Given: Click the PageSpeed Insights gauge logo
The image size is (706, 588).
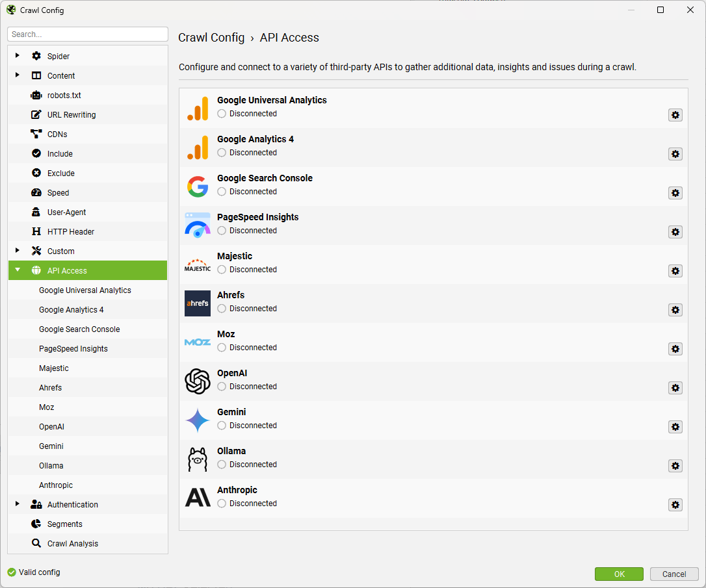Looking at the screenshot, I should pos(198,225).
